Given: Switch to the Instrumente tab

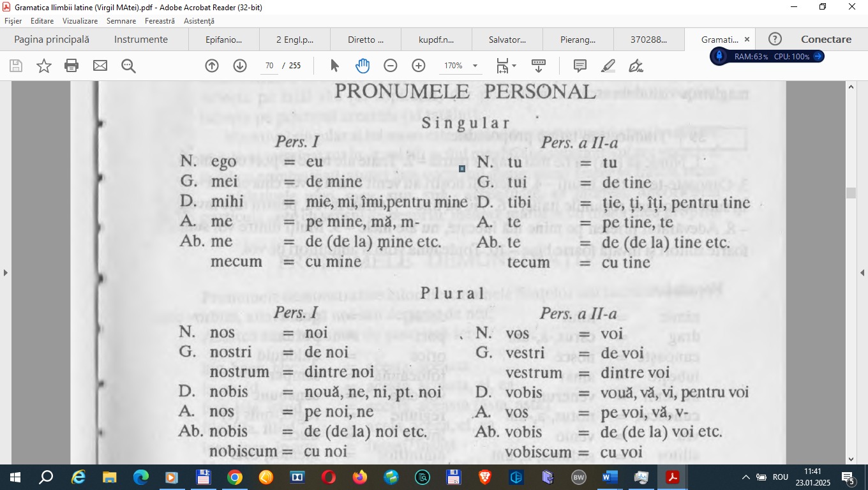Looking at the screenshot, I should click(x=141, y=39).
